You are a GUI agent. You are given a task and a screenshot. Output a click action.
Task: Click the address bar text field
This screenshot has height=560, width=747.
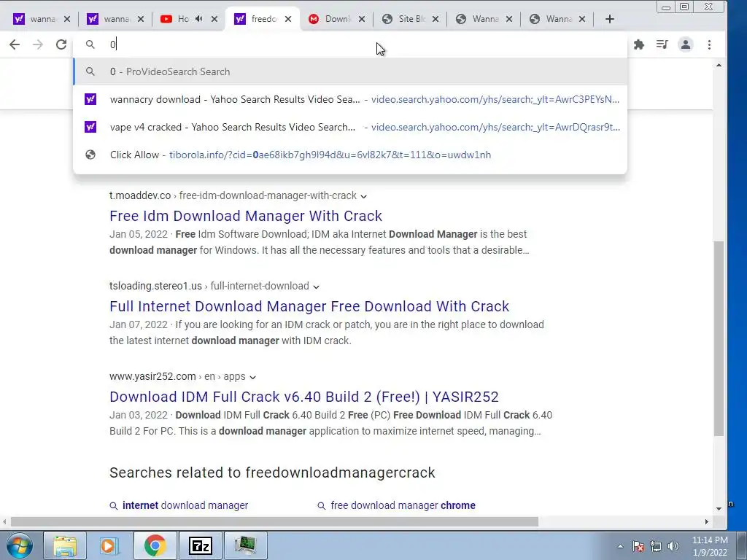(350, 44)
